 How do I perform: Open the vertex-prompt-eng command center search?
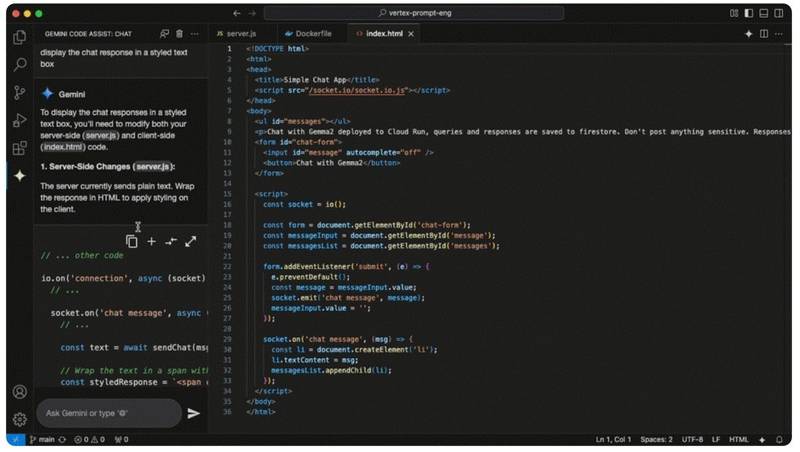414,13
